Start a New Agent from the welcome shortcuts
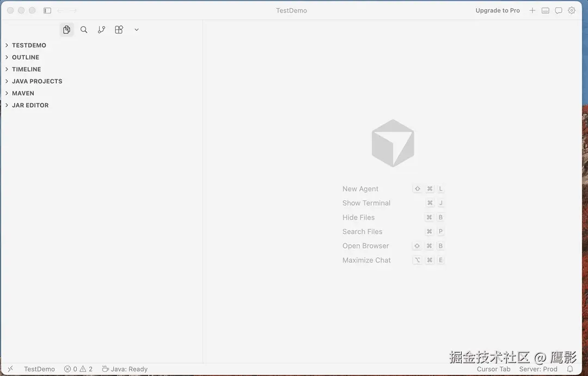Image resolution: width=588 pixels, height=376 pixels. 360,189
